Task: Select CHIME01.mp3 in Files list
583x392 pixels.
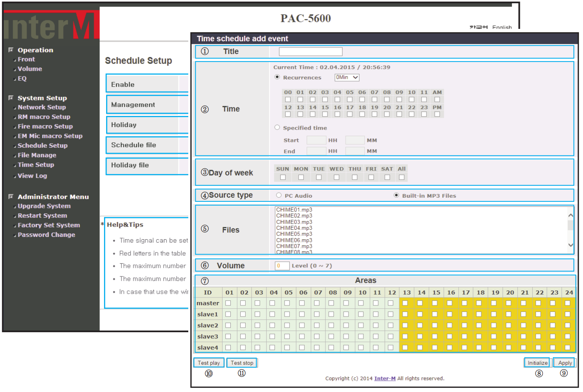Action: 294,210
